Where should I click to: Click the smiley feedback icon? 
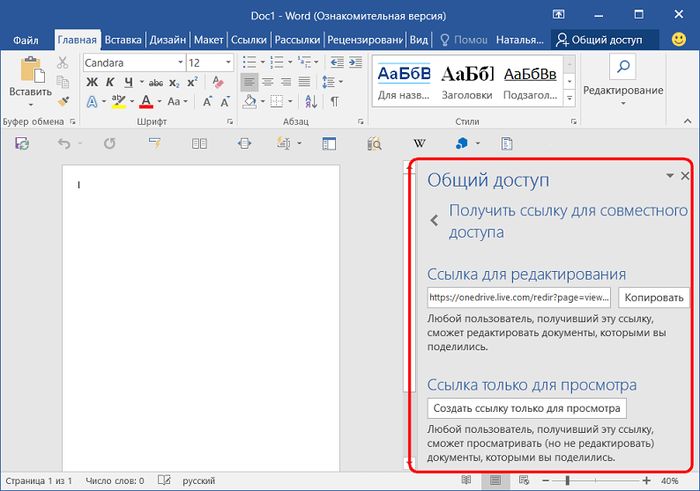[x=679, y=40]
